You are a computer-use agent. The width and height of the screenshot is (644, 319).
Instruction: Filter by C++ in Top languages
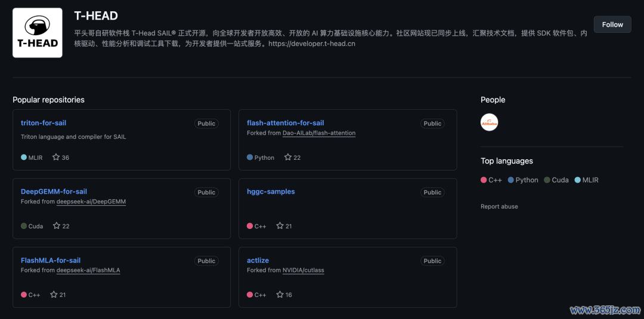491,180
